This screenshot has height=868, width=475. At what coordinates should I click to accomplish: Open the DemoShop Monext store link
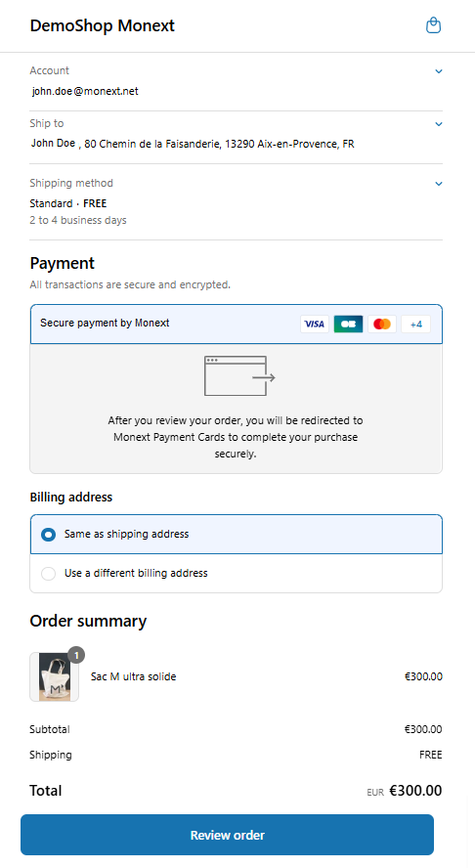click(x=103, y=25)
